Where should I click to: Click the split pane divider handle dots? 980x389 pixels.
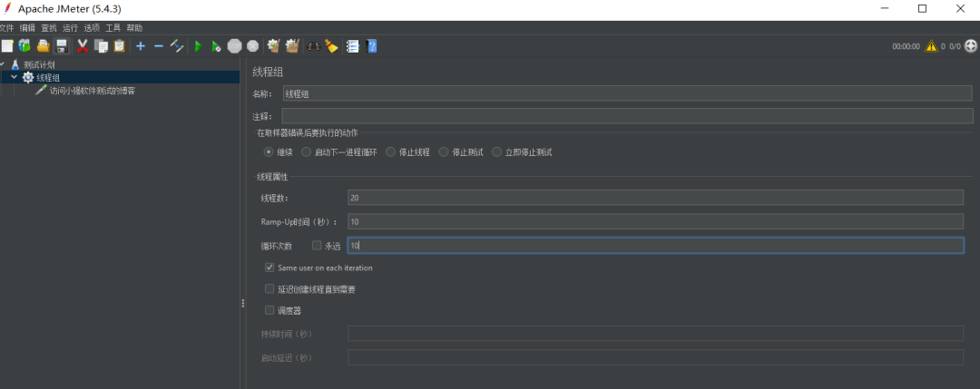point(242,303)
